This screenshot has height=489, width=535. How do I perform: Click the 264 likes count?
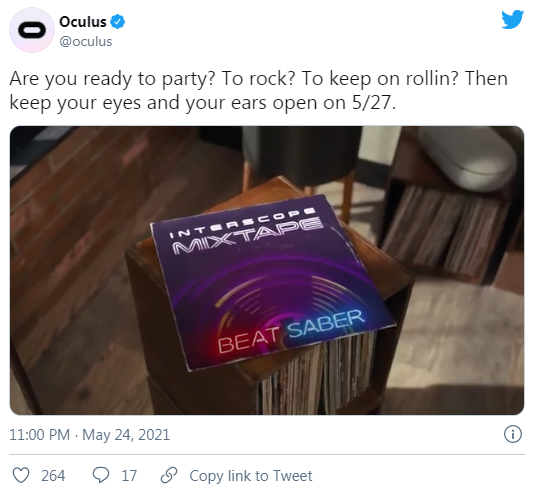tap(53, 476)
